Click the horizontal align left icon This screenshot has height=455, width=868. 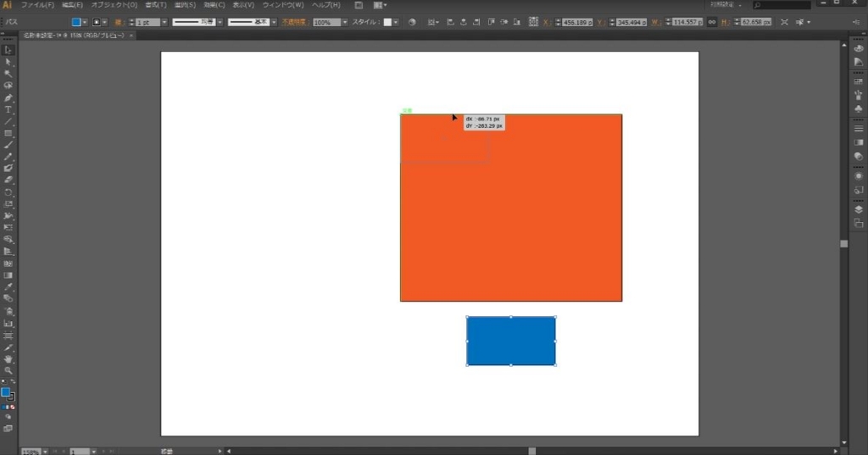point(450,22)
